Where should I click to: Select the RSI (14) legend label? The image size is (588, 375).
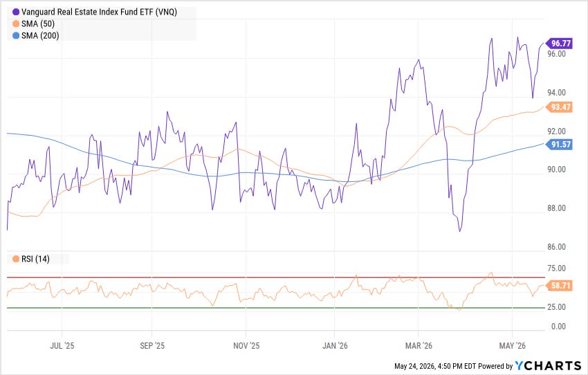click(35, 259)
